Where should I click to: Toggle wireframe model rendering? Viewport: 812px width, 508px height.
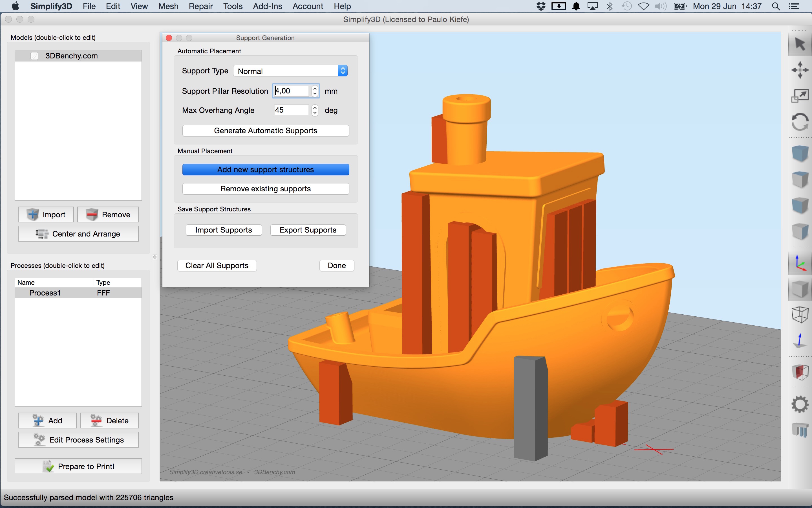[800, 315]
